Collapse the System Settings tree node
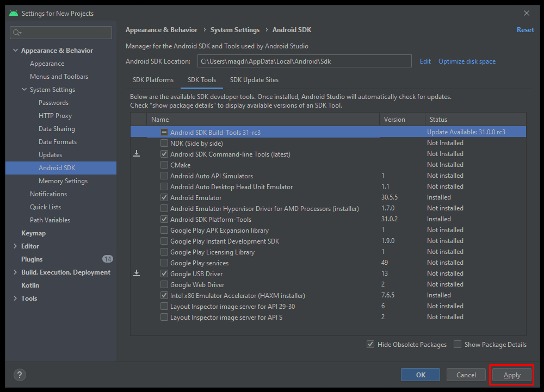 pos(24,89)
